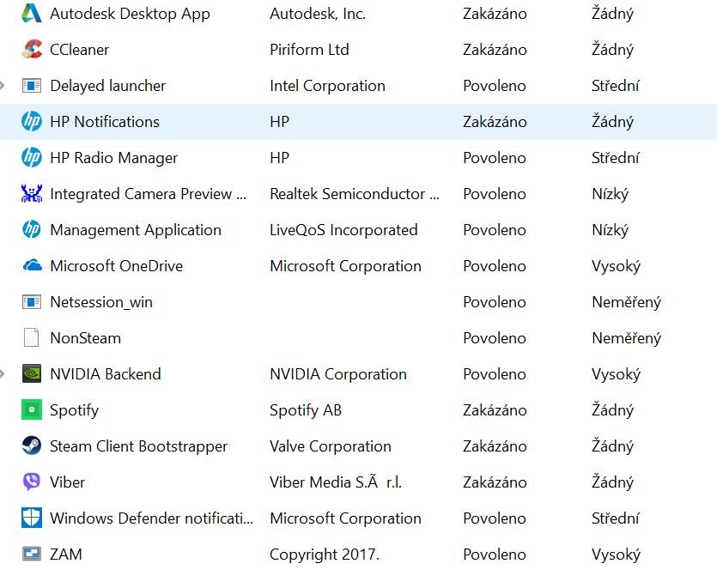Click the Autodesk Desktop App icon
The width and height of the screenshot is (717, 588).
(x=32, y=13)
